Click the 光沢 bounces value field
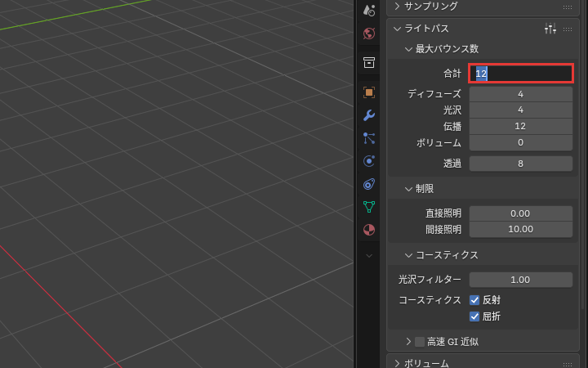588x368 pixels. (521, 110)
